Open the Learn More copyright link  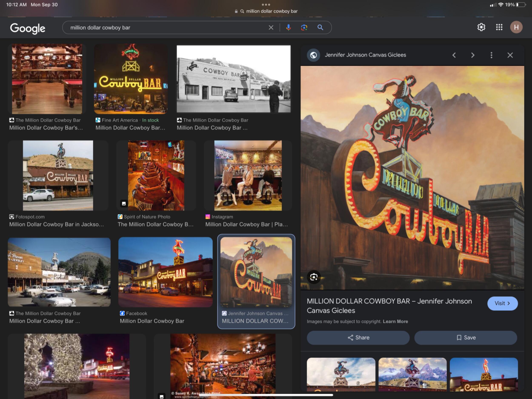[395, 321]
